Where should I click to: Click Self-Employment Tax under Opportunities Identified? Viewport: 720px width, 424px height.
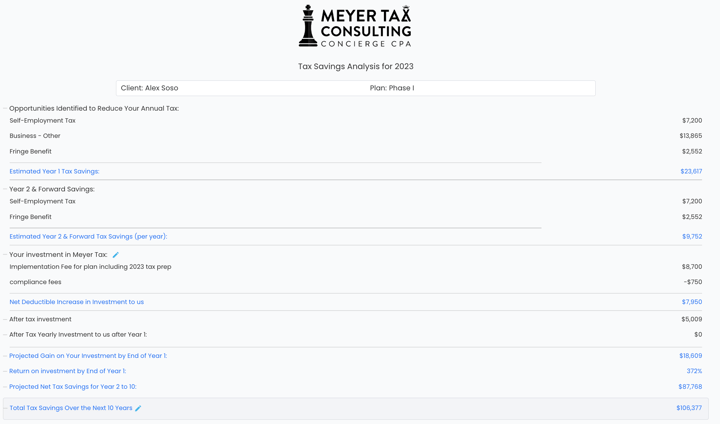[42, 120]
